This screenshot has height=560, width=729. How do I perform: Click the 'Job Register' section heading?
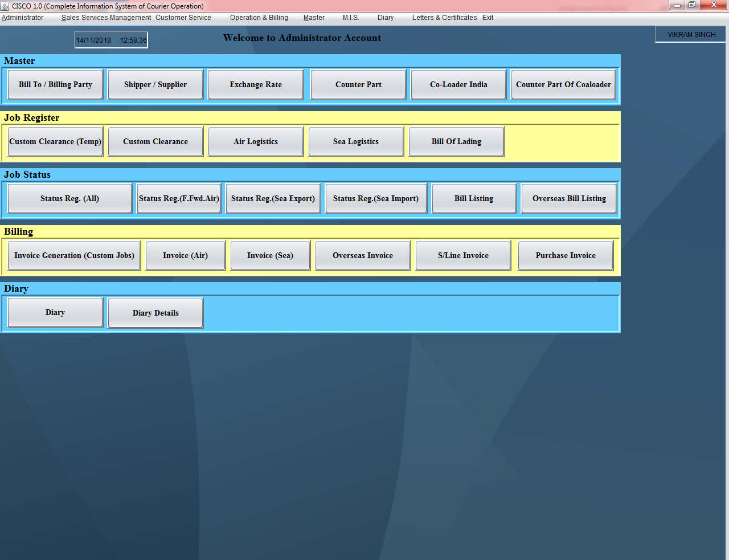point(32,118)
